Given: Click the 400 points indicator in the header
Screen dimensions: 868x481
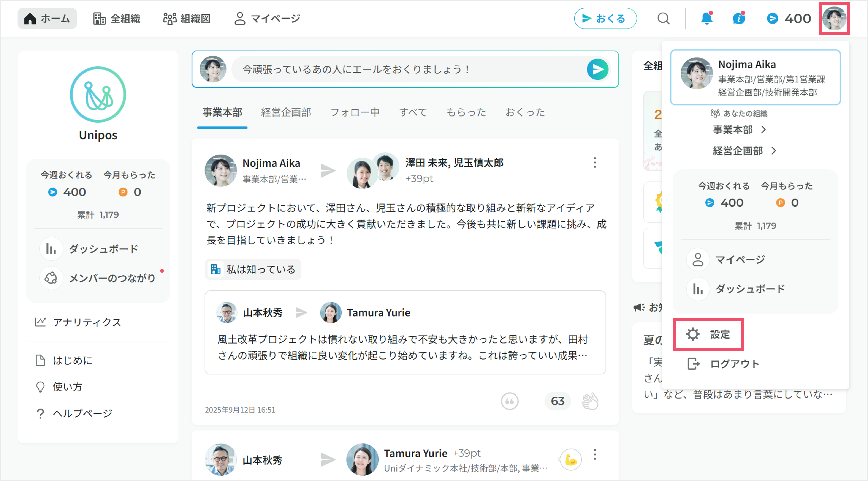Looking at the screenshot, I should 789,19.
